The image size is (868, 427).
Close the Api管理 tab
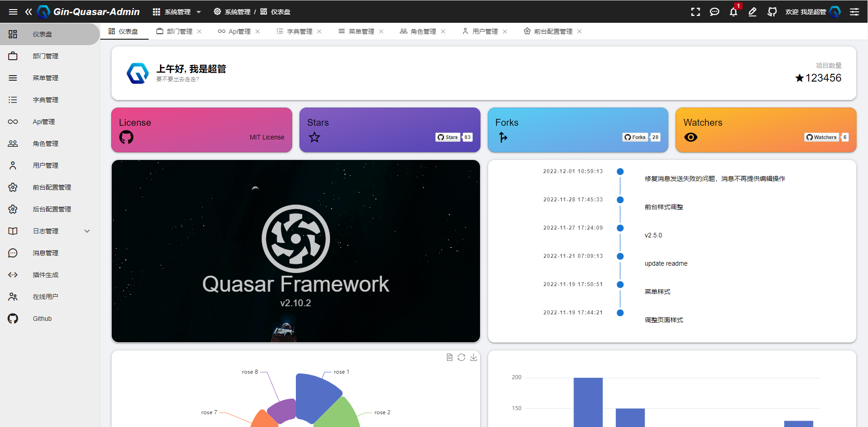258,31
